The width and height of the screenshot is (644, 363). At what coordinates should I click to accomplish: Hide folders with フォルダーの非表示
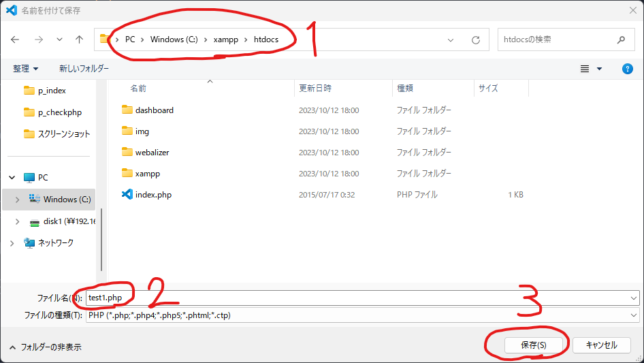point(44,347)
